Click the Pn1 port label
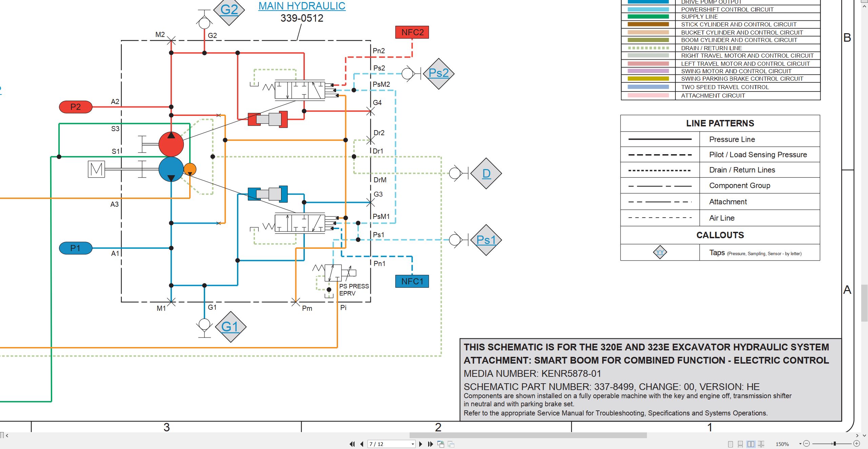 point(379,263)
